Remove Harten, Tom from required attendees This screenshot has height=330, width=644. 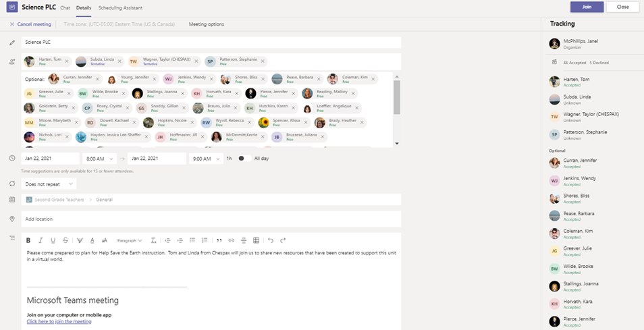click(67, 61)
